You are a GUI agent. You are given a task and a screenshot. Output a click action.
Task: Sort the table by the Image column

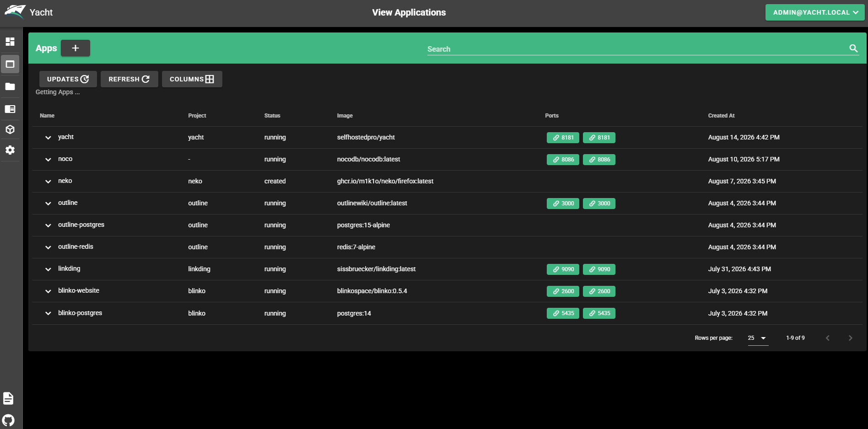tap(345, 116)
